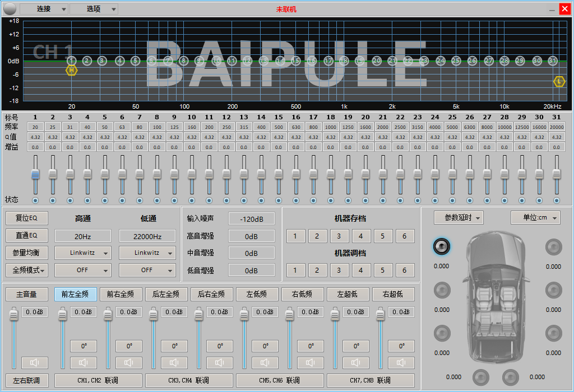Toggle the 状态 radio for band 8
The width and height of the screenshot is (574, 392).
coord(157,200)
